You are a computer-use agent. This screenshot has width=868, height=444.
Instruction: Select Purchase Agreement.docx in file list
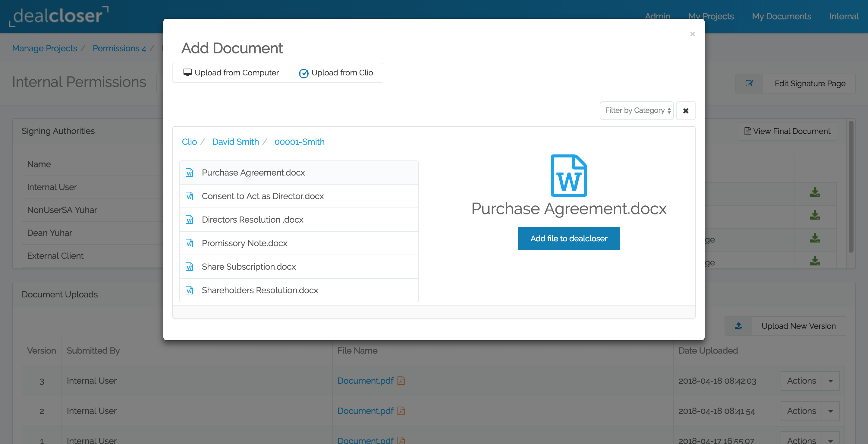pyautogui.click(x=299, y=173)
